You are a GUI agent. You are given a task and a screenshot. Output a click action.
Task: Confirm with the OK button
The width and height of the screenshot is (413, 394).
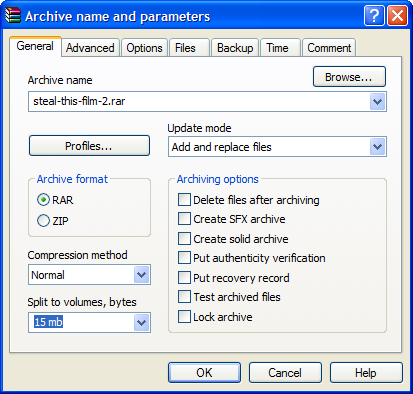click(204, 373)
